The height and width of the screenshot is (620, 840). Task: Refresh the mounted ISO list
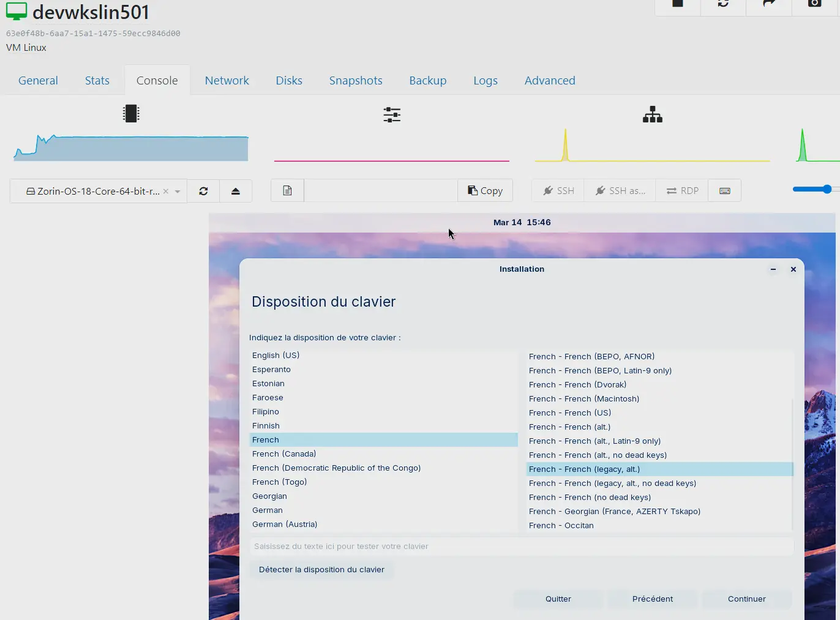click(203, 190)
